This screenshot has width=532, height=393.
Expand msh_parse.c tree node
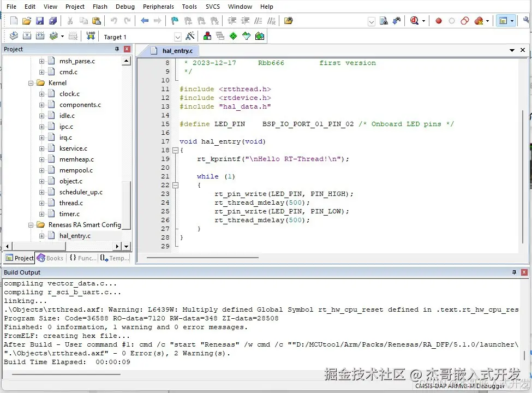pyautogui.click(x=41, y=61)
